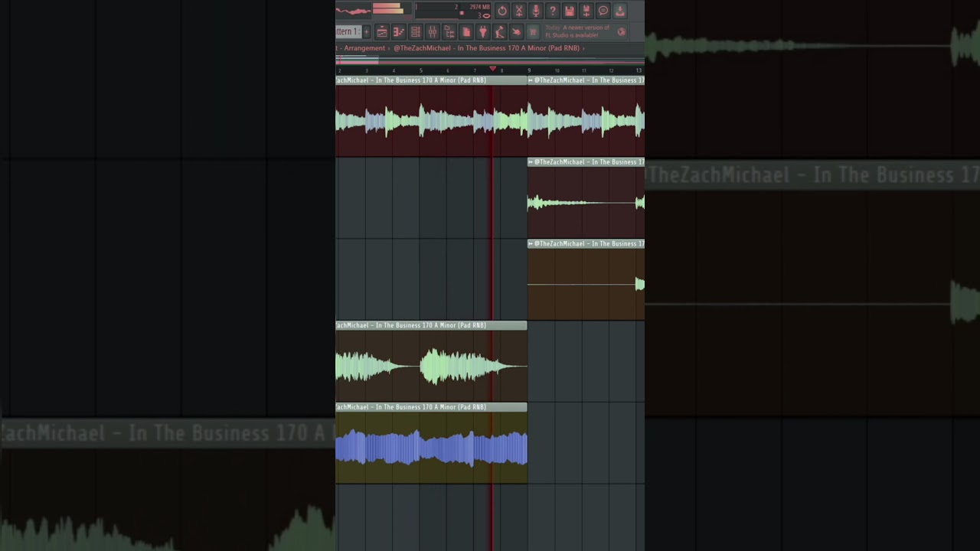Expand arrow after the Pad RNB breadcrumb
This screenshot has width=980, height=551.
pos(583,48)
